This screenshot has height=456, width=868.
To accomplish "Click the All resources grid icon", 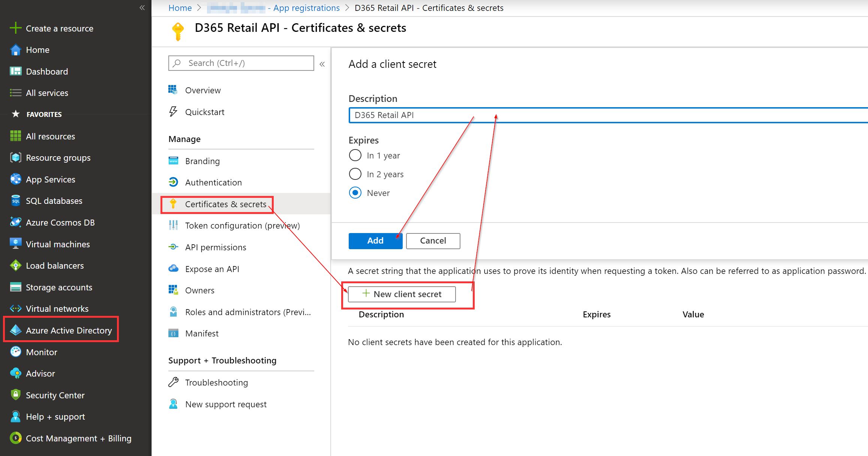I will (x=15, y=136).
